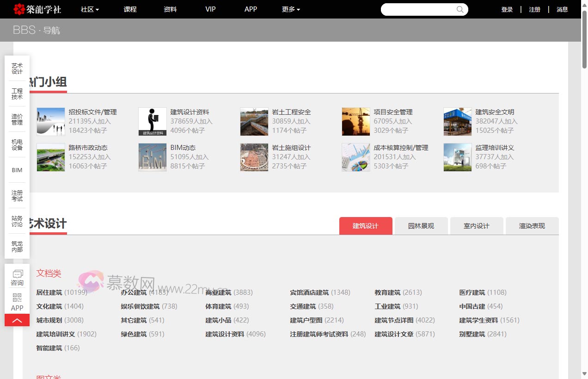Click the APP QR code icon

(x=17, y=298)
